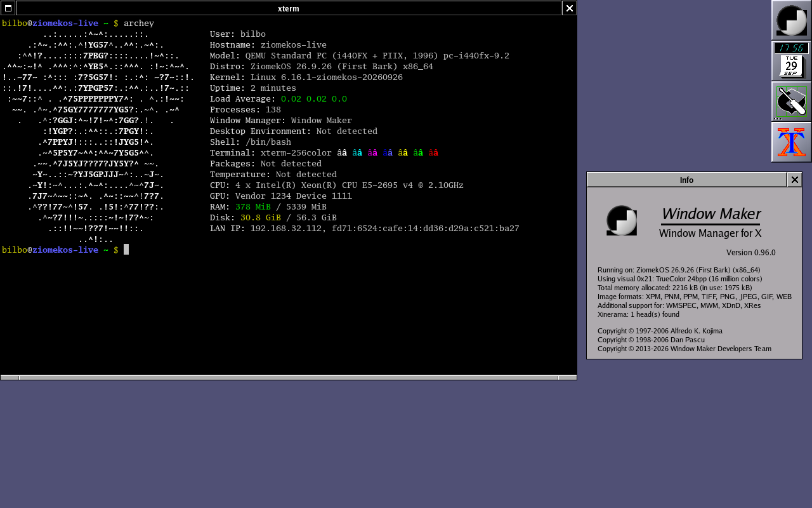This screenshot has width=812, height=508.
Task: Click the xterm window menu button in the titlebar
Action: coord(8,8)
